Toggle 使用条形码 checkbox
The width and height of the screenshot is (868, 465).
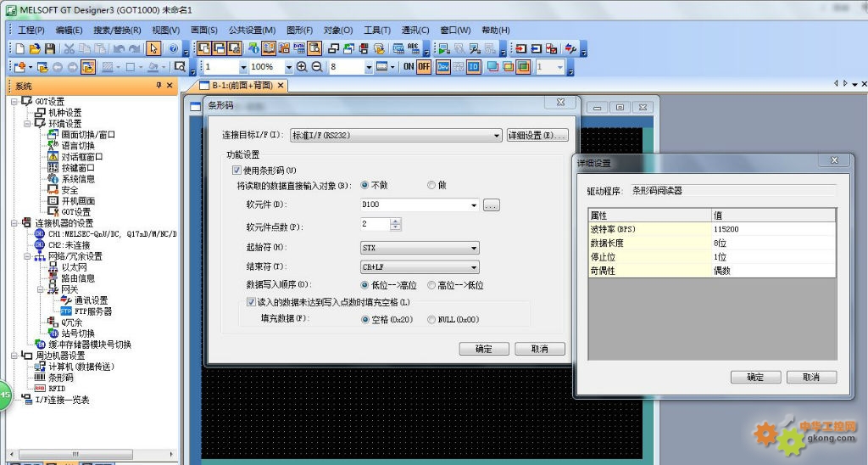point(237,171)
